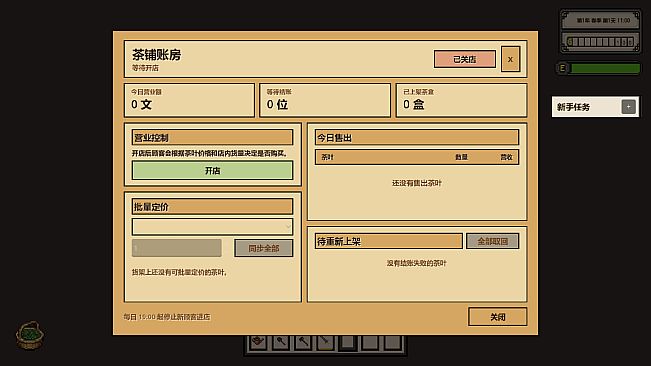The height and width of the screenshot is (366, 651).
Task: Select the fourth hotbar tool slot
Action: point(326,342)
